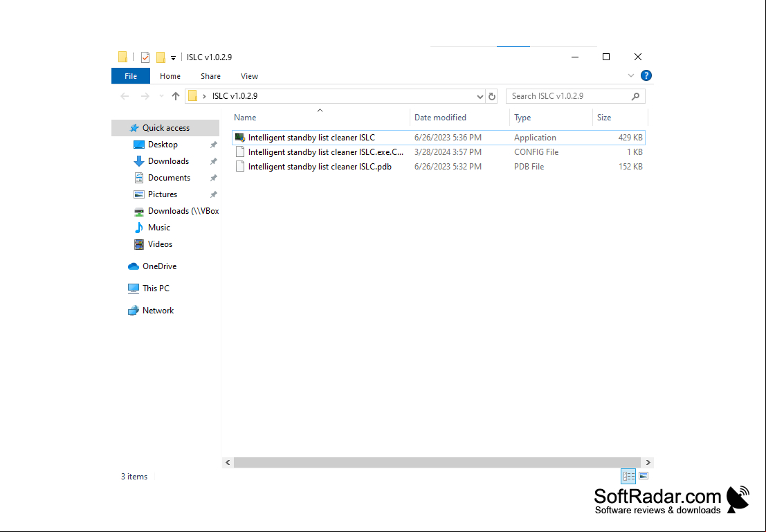The image size is (766, 532).
Task: Open Help via the blue question mark icon
Action: point(646,75)
